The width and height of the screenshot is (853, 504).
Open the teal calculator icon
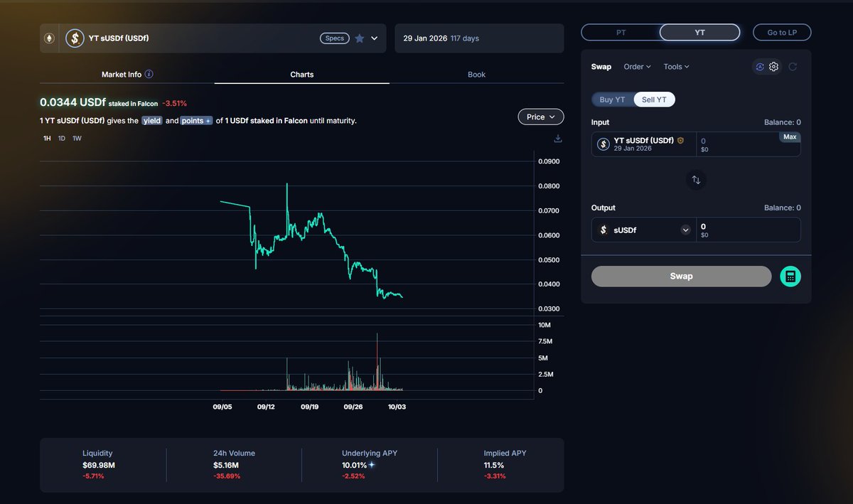[x=790, y=277]
